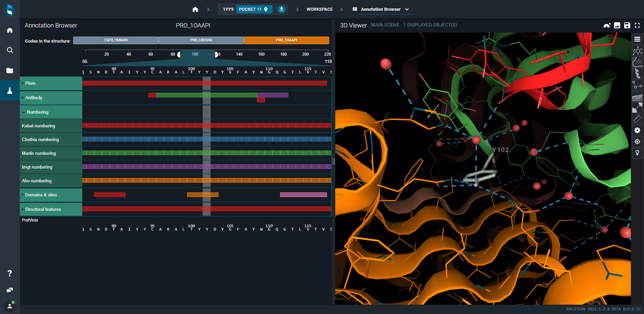Click the green Antibody region bar

206,95
